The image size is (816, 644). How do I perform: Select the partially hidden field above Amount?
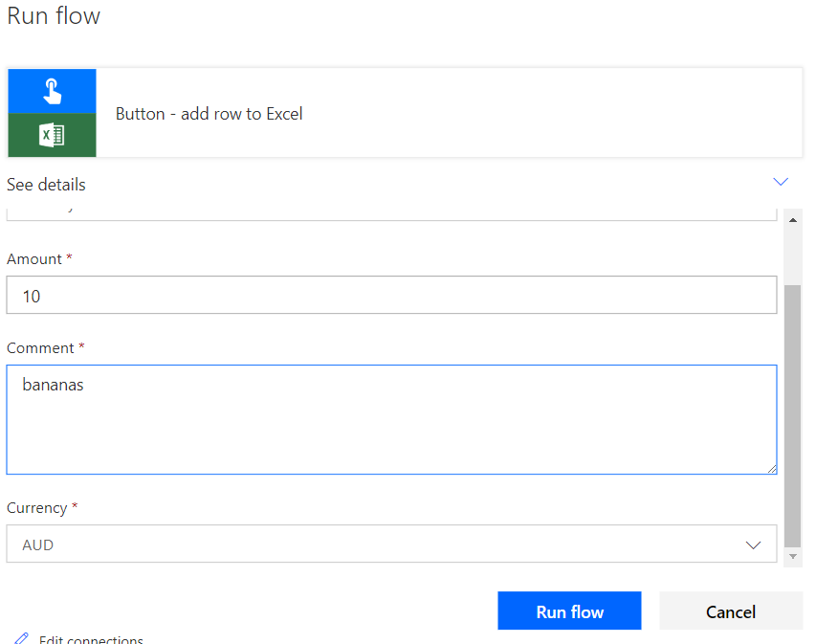click(390, 211)
